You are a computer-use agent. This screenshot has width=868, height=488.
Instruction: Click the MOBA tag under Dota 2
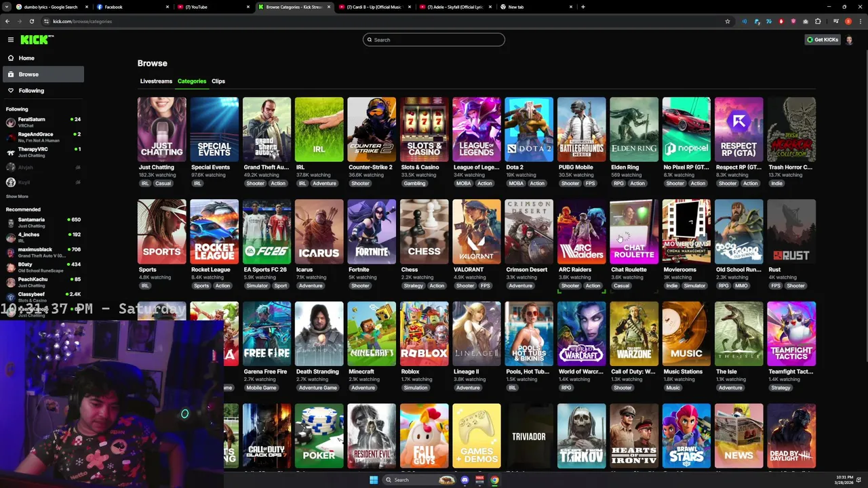coord(516,184)
